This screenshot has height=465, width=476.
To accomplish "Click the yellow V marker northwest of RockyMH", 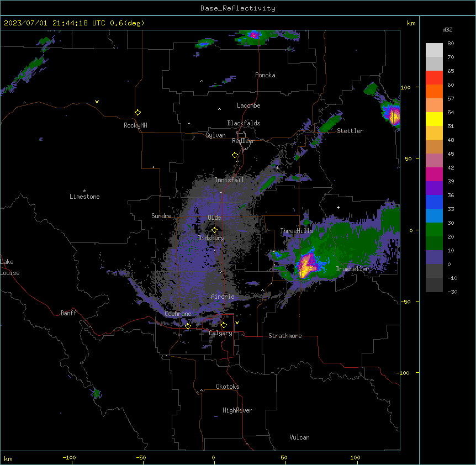I will tap(97, 102).
